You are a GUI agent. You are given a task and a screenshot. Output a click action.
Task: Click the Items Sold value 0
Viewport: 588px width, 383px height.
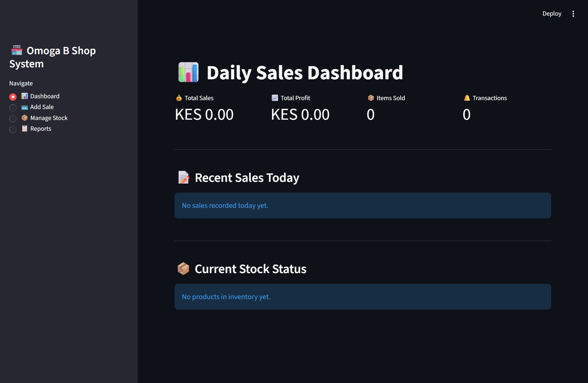[371, 115]
